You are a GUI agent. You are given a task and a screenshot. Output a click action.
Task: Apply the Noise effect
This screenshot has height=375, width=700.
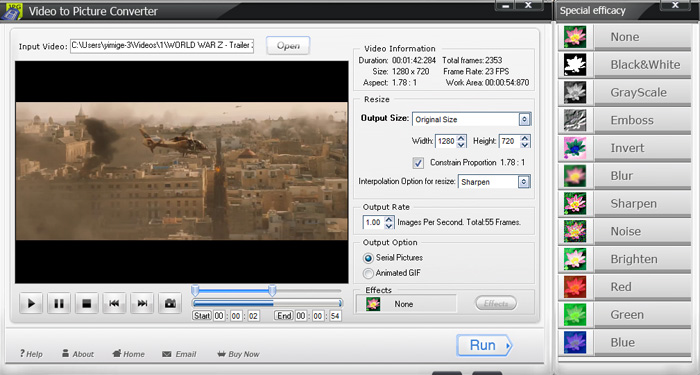[x=642, y=231]
